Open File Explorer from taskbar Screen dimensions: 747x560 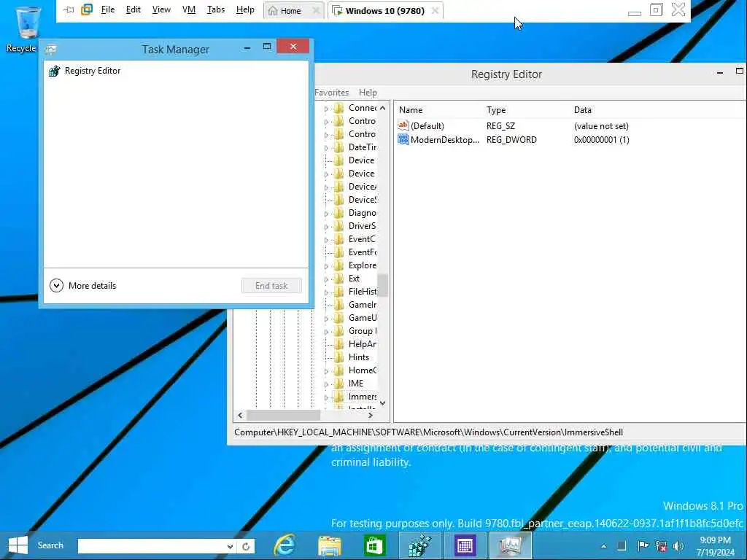tap(330, 545)
